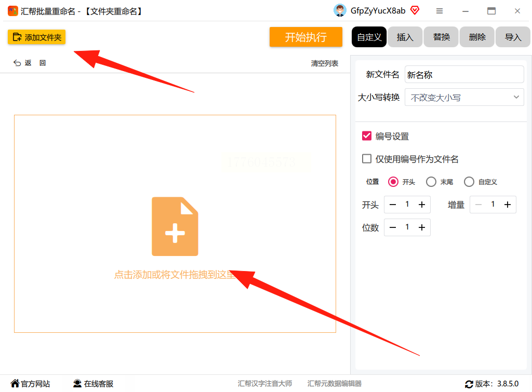Open 官方网站 home icon link

(x=15, y=383)
